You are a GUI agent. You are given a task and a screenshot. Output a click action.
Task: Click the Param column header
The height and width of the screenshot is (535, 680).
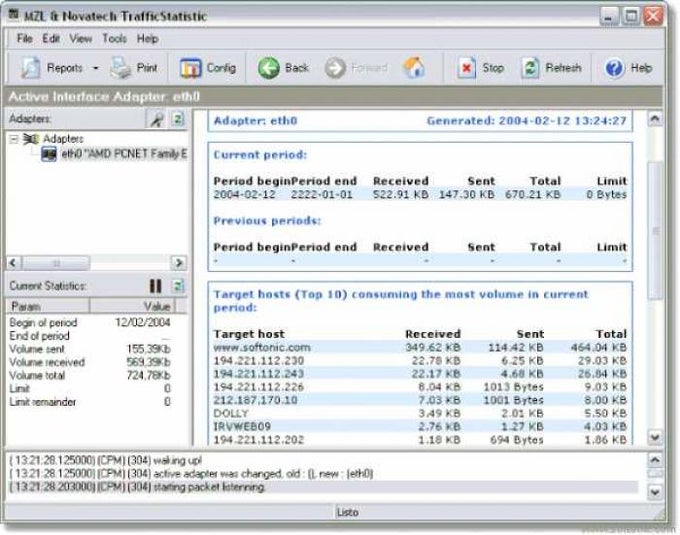(x=48, y=307)
